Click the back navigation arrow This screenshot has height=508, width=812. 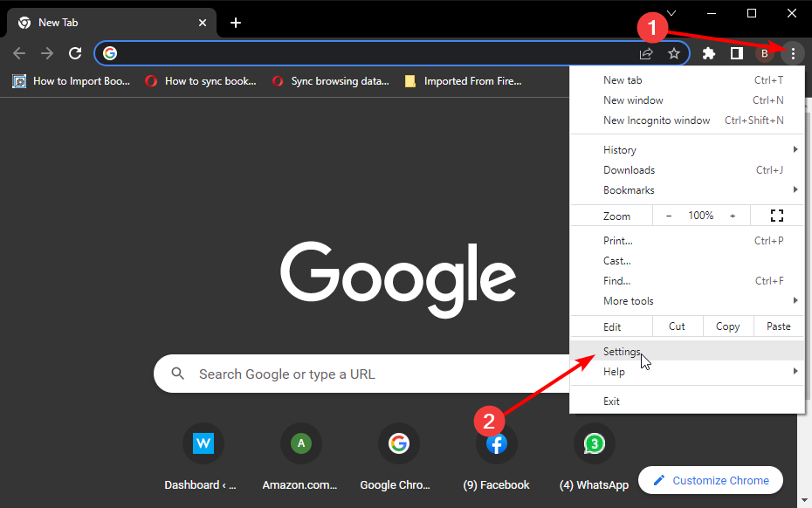pyautogui.click(x=19, y=53)
